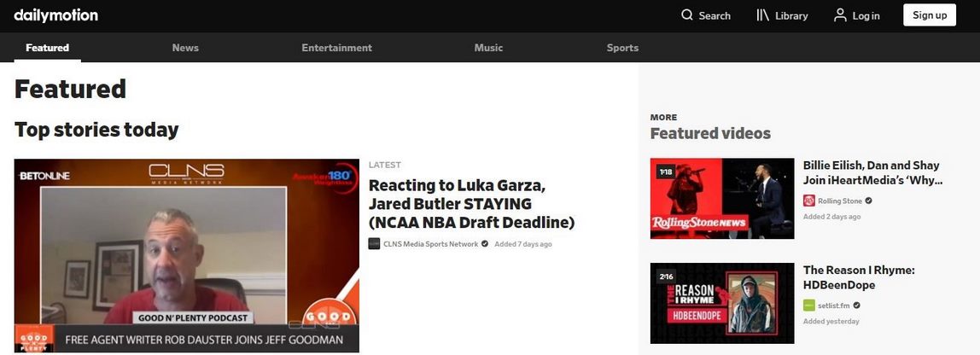Play the Good N' Plenty Podcast video thumbnail

187,256
